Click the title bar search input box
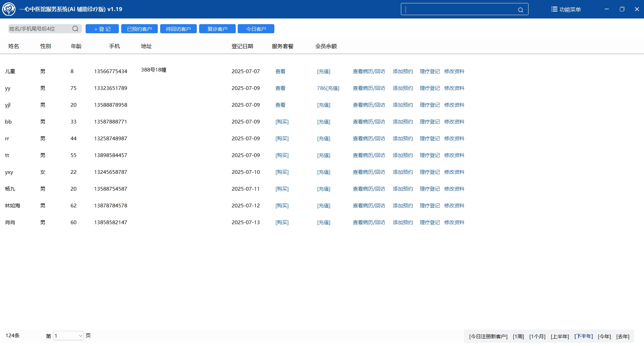Screen dimensions: 644x346 pyautogui.click(x=460, y=9)
